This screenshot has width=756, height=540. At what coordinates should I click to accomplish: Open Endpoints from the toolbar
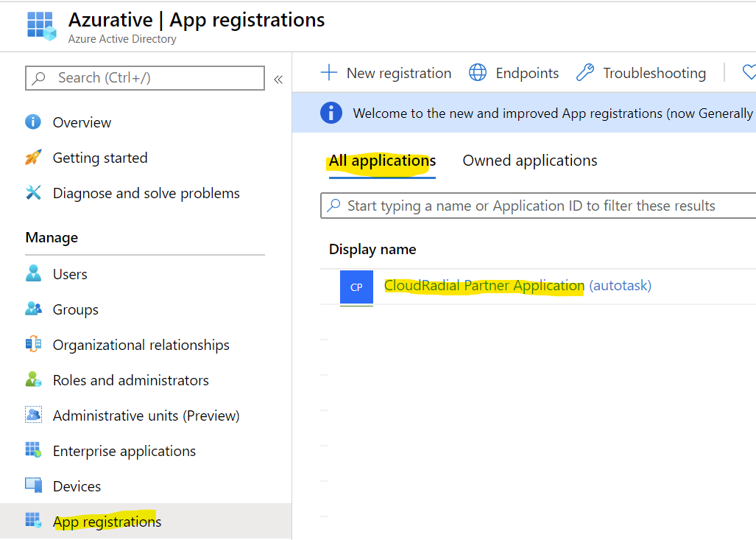coord(527,73)
